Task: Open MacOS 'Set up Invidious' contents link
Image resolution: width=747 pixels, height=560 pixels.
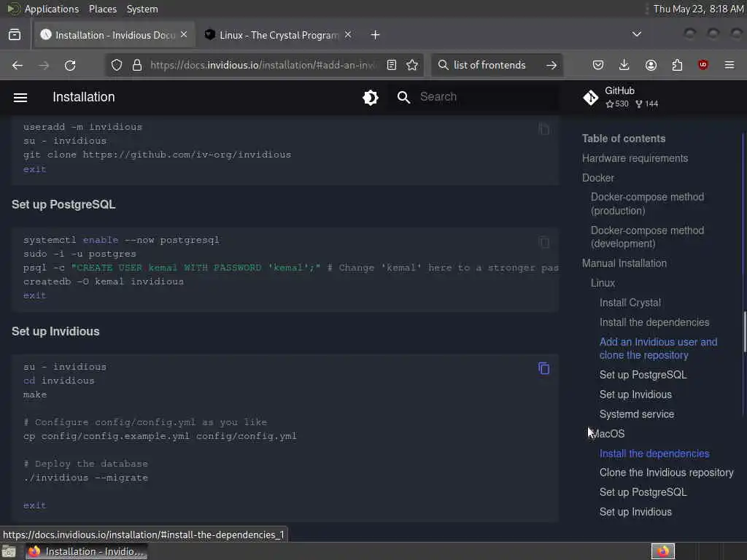Action: coord(635,512)
